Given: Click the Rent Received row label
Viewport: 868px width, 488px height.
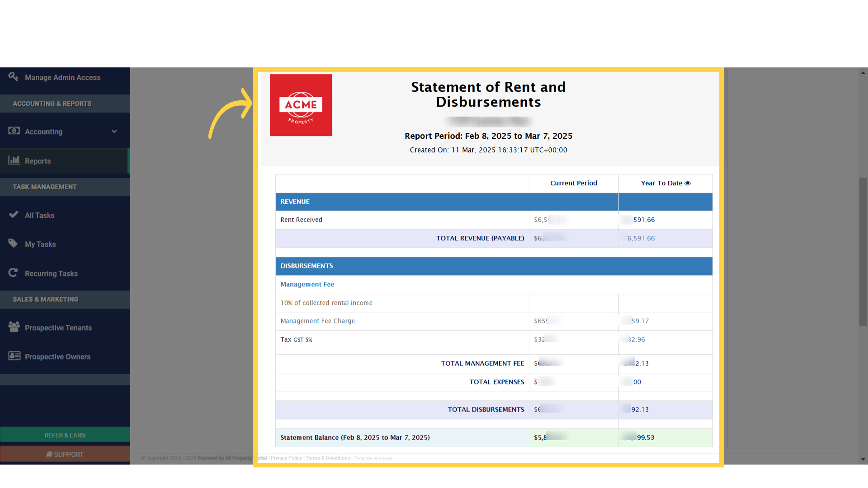Looking at the screenshot, I should point(301,220).
